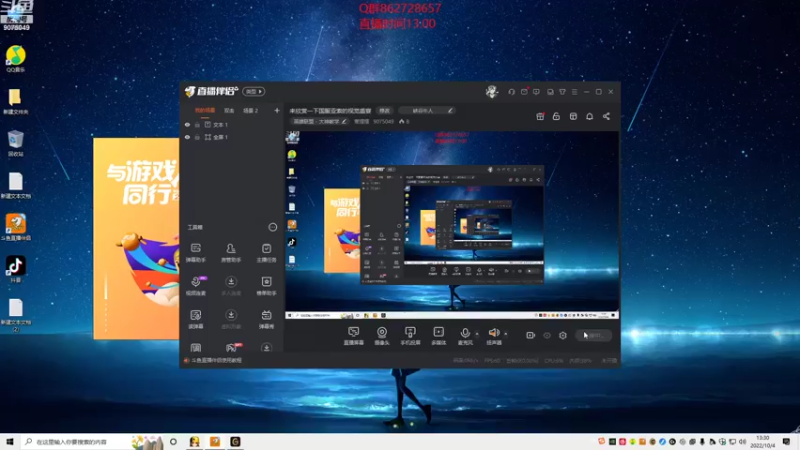This screenshot has width=800, height=450.
Task: Click the toolbox more options circle button
Action: (273, 227)
